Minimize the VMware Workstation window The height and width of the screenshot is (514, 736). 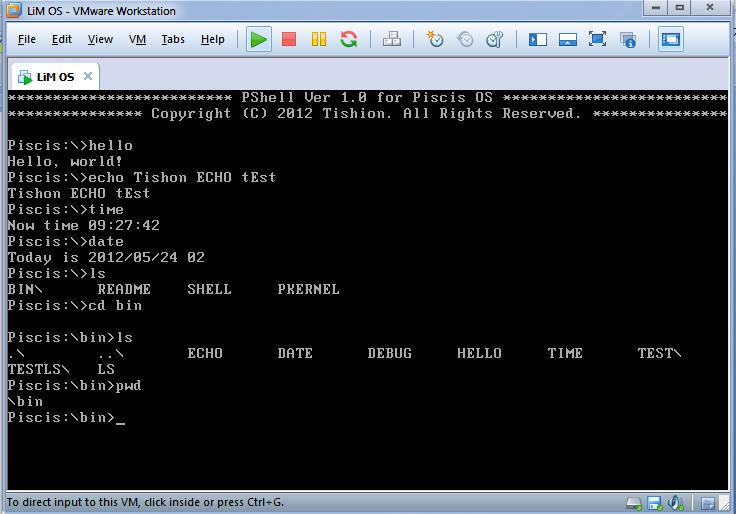(x=656, y=8)
